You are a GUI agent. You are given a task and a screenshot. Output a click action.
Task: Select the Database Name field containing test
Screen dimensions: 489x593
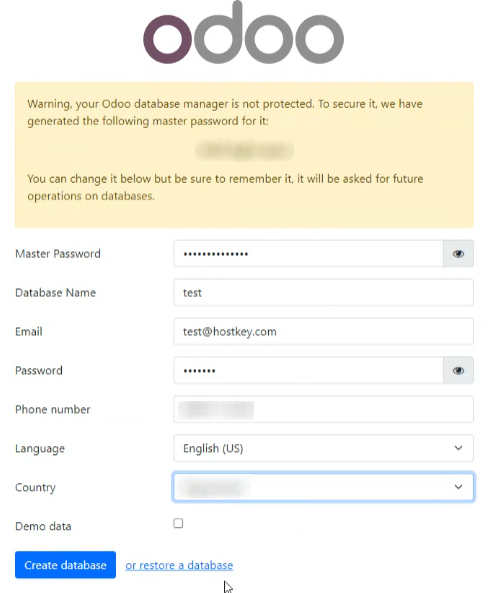[323, 292]
